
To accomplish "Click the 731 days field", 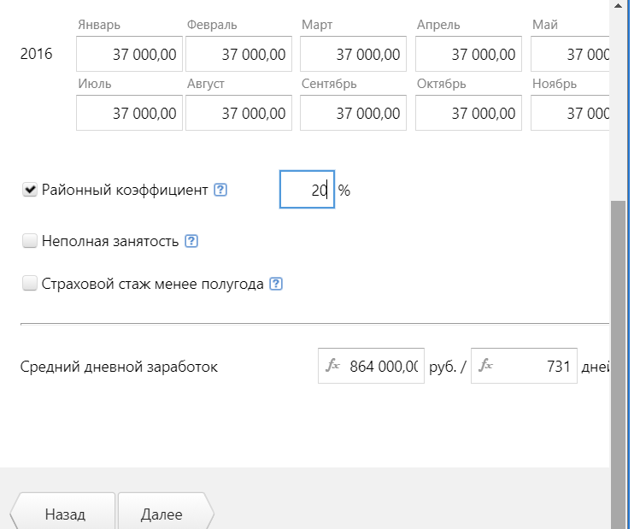I will click(524, 366).
